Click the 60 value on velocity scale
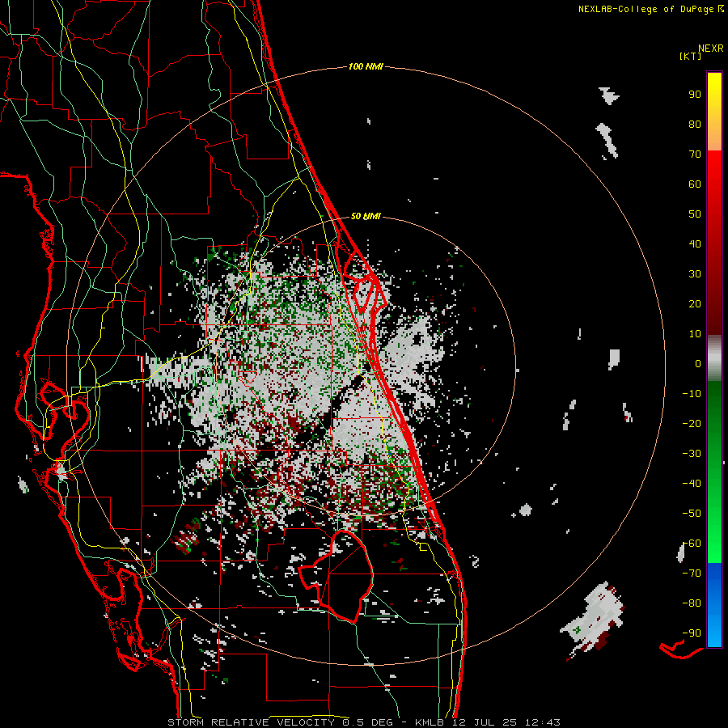The width and height of the screenshot is (728, 728). [695, 184]
